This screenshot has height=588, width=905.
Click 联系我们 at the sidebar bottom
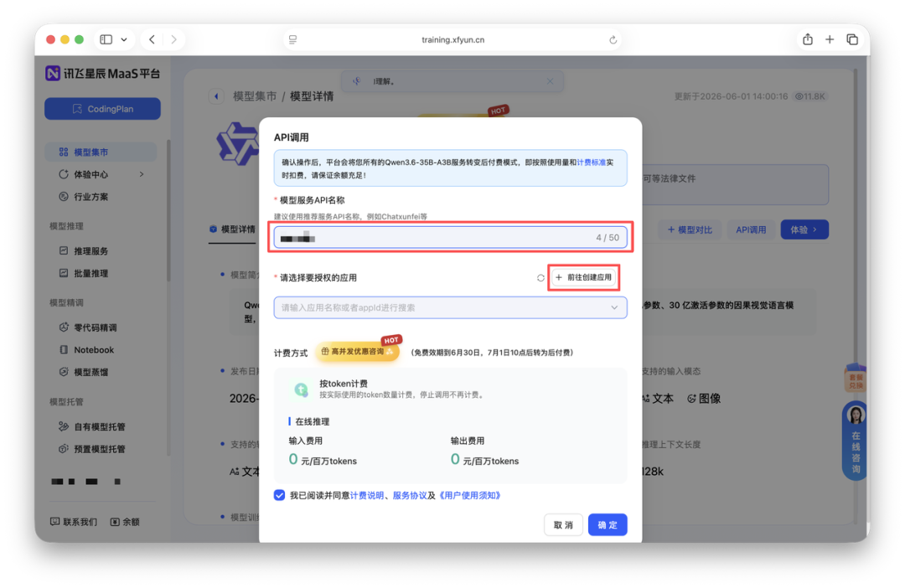click(x=74, y=522)
